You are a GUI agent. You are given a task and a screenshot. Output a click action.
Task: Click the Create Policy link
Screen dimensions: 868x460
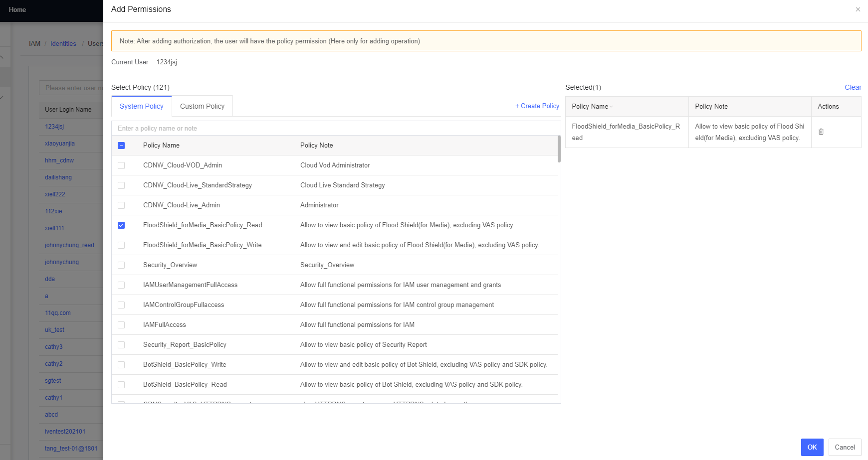pos(537,106)
